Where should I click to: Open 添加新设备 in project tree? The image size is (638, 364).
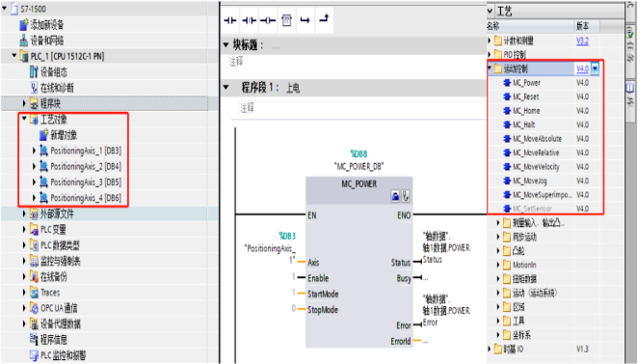pyautogui.click(x=47, y=25)
